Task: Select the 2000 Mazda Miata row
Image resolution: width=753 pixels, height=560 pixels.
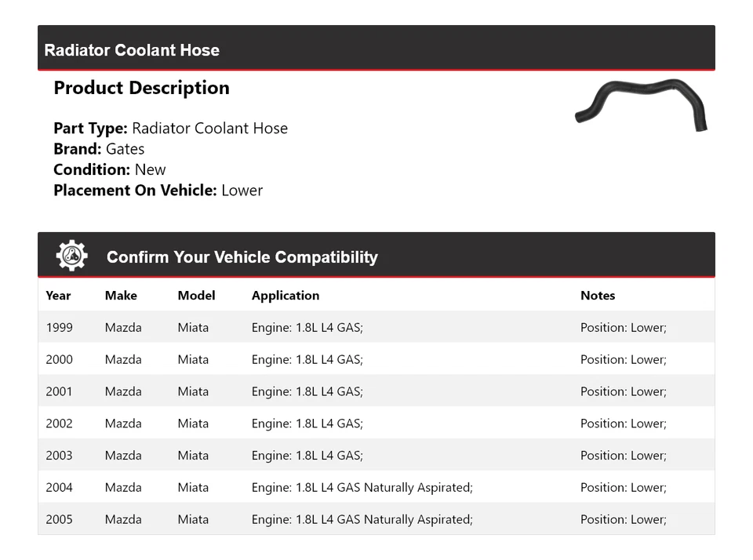Action: [x=376, y=360]
